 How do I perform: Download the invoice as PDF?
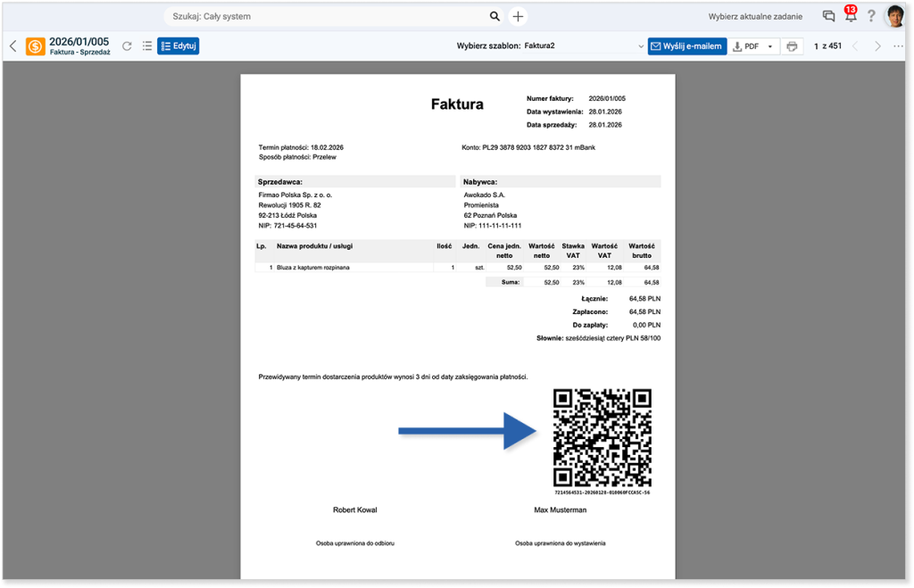coord(746,46)
